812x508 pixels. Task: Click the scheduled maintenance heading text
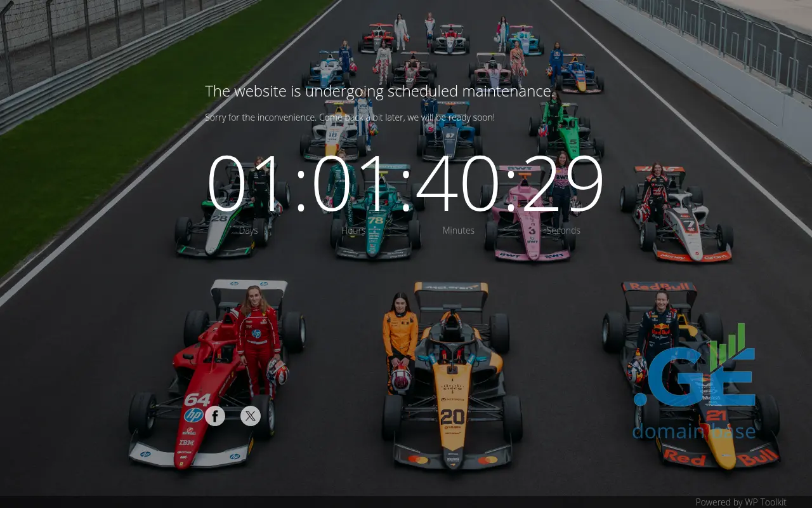point(378,91)
